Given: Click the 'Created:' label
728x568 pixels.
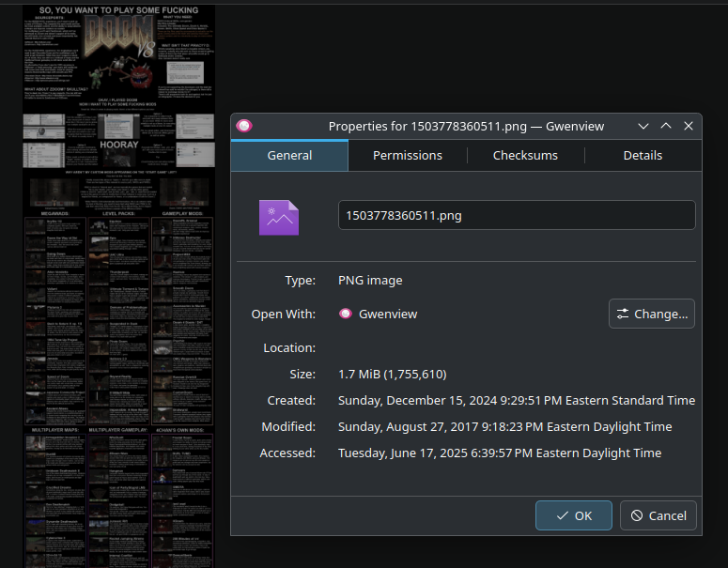Looking at the screenshot, I should pyautogui.click(x=291, y=400).
